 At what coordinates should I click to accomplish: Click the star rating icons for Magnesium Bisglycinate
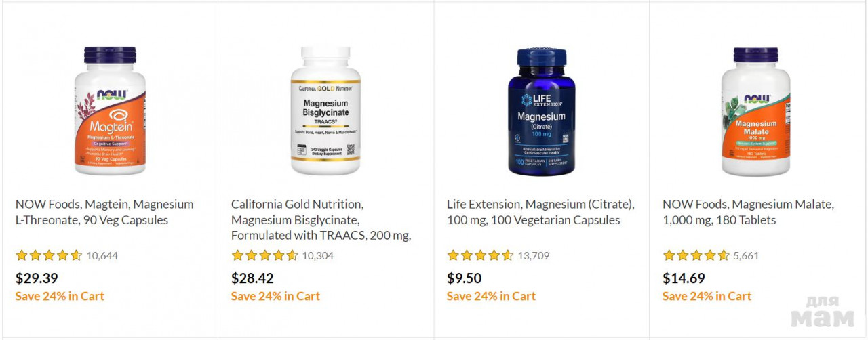tap(264, 255)
